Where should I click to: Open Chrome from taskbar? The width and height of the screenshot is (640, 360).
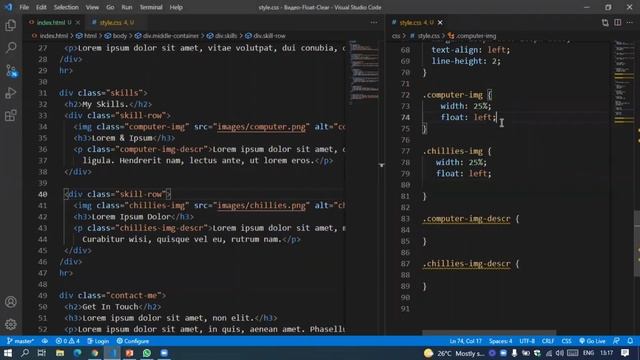pos(95,353)
